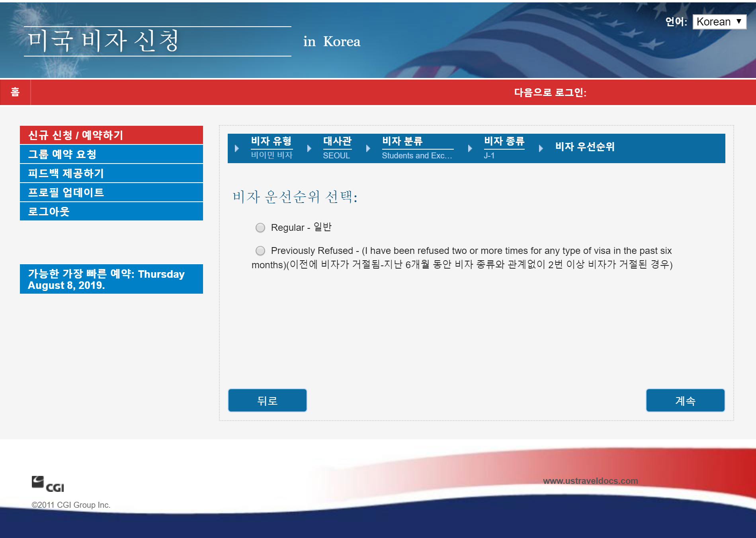Go to the 비자 종류 breadcrumb step

pyautogui.click(x=504, y=141)
